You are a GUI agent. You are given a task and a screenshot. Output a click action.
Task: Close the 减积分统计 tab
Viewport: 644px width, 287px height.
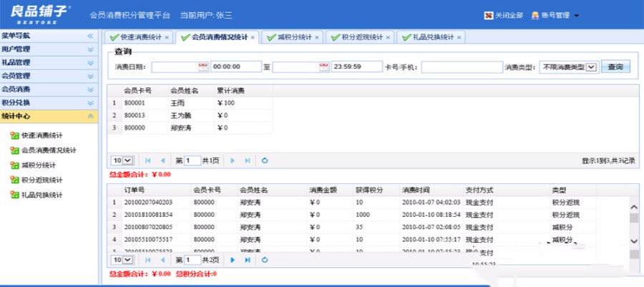(317, 37)
